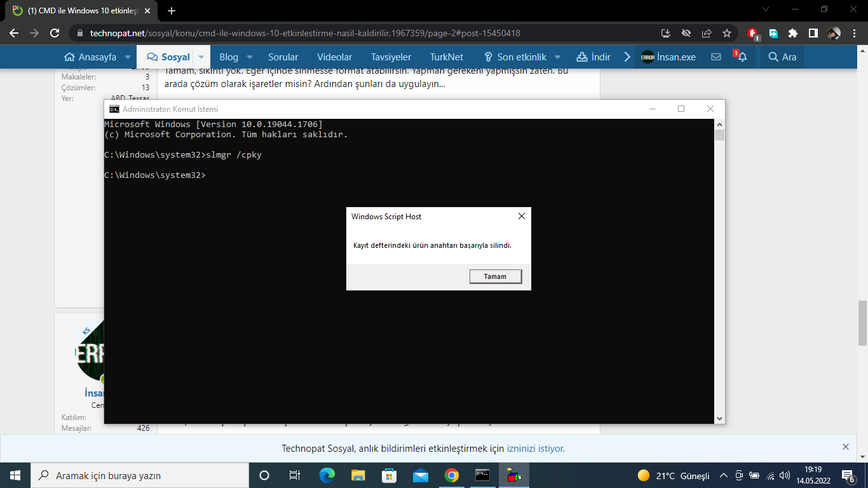Dismiss the notification permission banner
The height and width of the screenshot is (488, 868).
coord(846,447)
